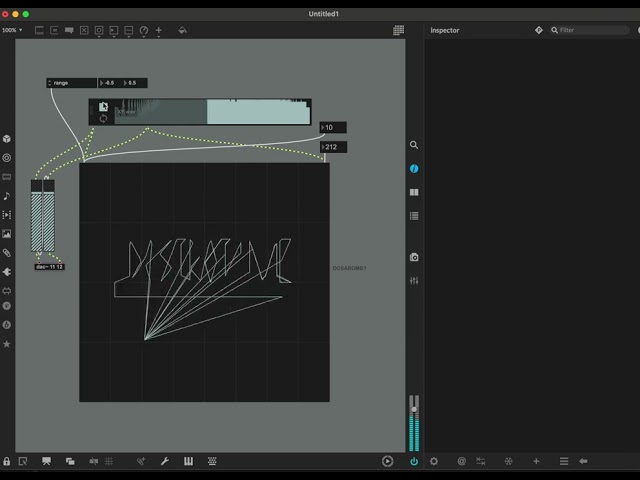Viewport: 640px width, 480px height.
Task: Add a new object box from toolbar
Action: (x=39, y=30)
